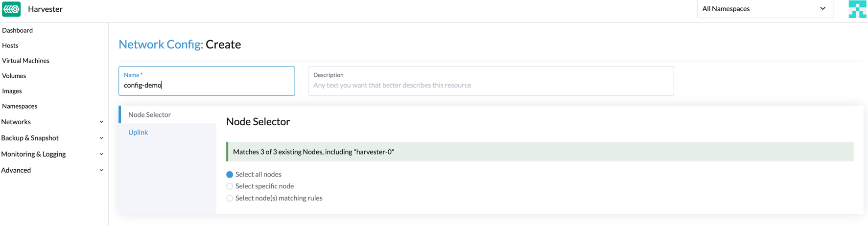Click the Description text field
This screenshot has width=868, height=226.
tap(491, 85)
